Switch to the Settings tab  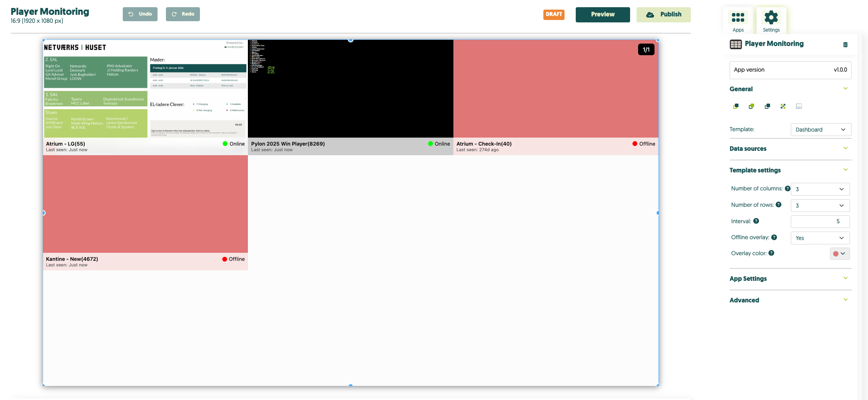point(771,21)
